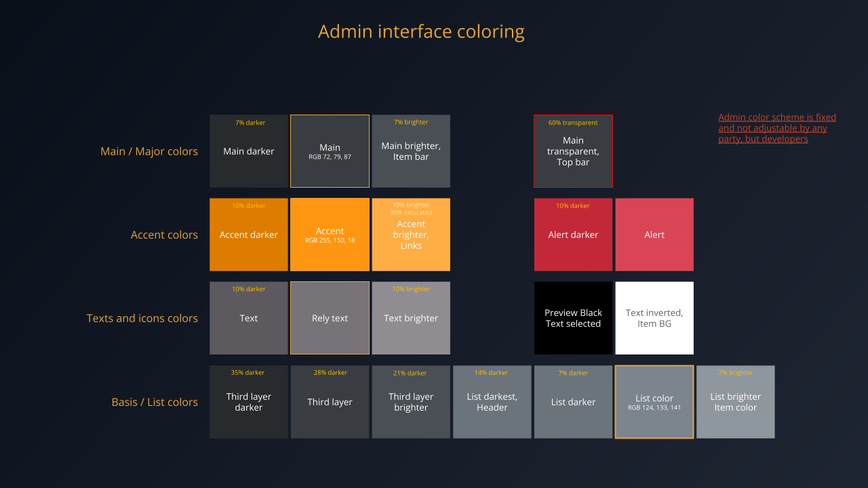Click the Main RGB 72, 79, 87 swatch
Viewport: 868px width, 488px height.
click(330, 150)
